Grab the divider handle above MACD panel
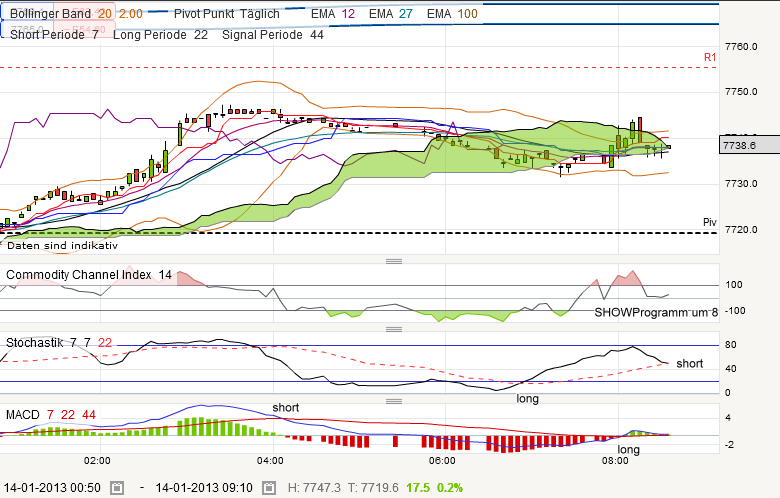Screen dimensions: 780x498 [394, 401]
